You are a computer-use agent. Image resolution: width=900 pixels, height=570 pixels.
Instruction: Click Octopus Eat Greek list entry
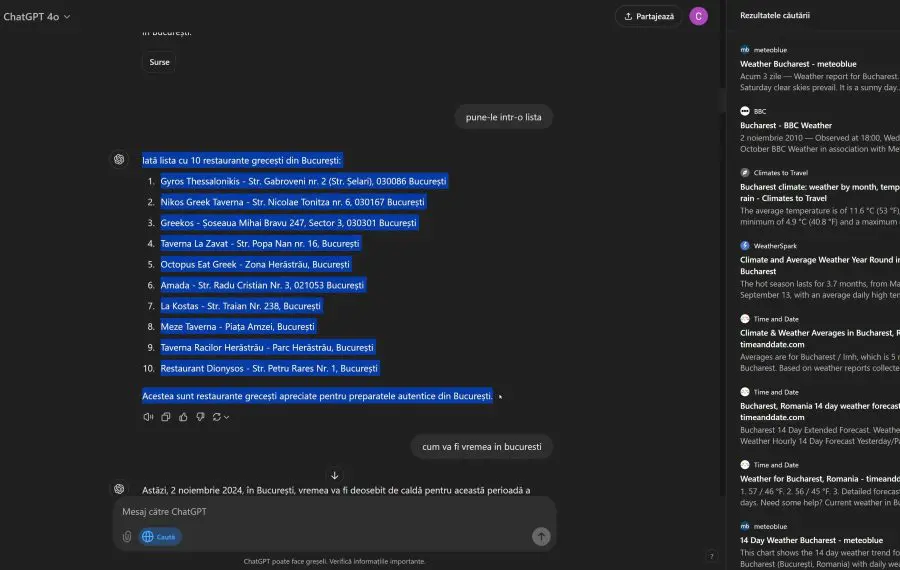click(255, 265)
